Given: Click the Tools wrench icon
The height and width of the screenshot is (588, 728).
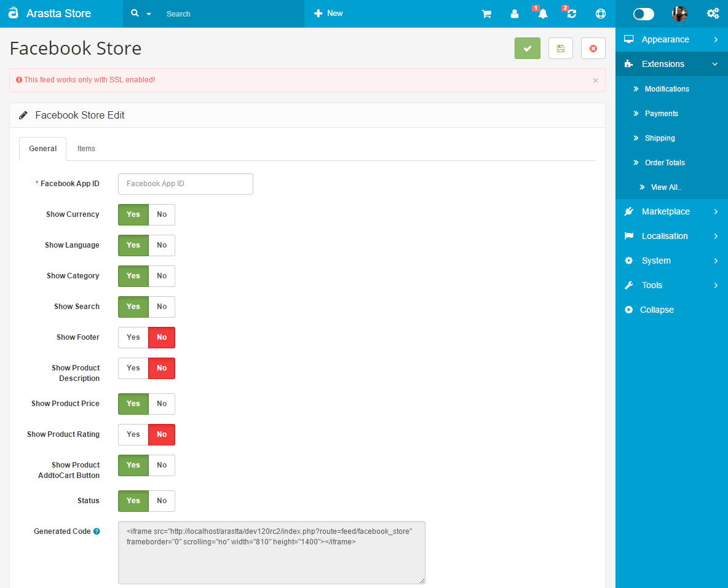Looking at the screenshot, I should pos(628,286).
